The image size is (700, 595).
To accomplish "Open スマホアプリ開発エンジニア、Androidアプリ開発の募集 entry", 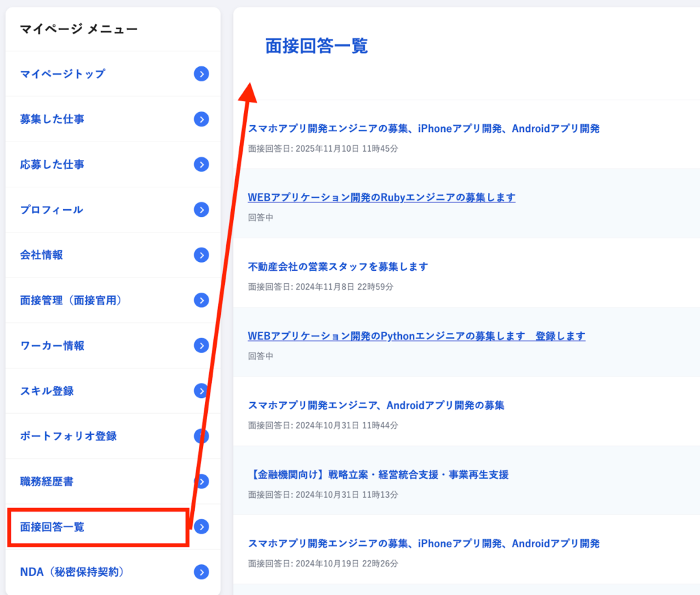I will click(376, 405).
